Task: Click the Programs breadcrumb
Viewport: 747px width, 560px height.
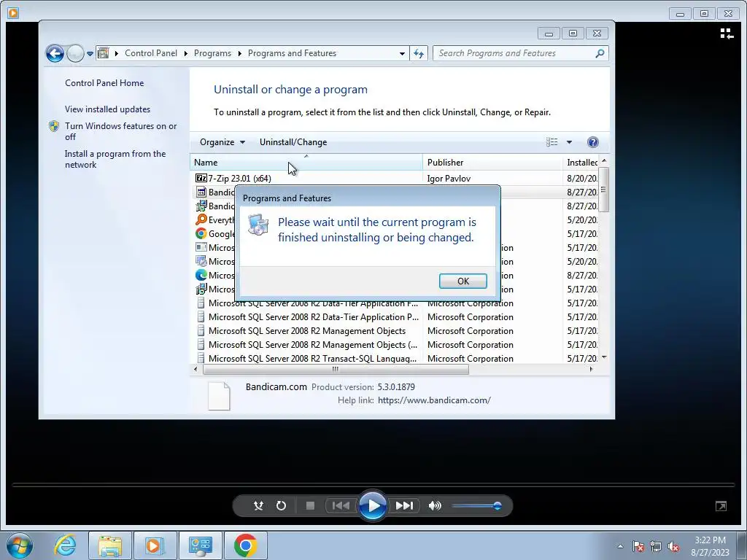Action: (212, 53)
